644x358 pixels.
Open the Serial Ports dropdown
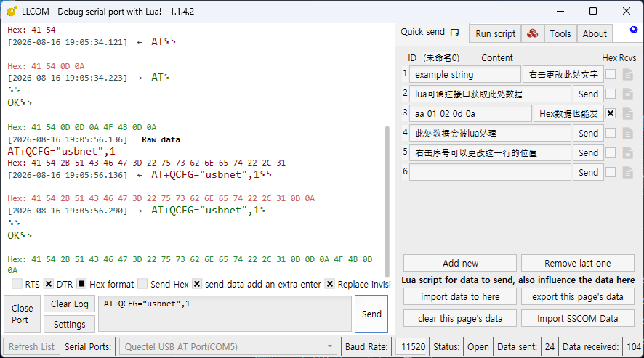(228, 347)
